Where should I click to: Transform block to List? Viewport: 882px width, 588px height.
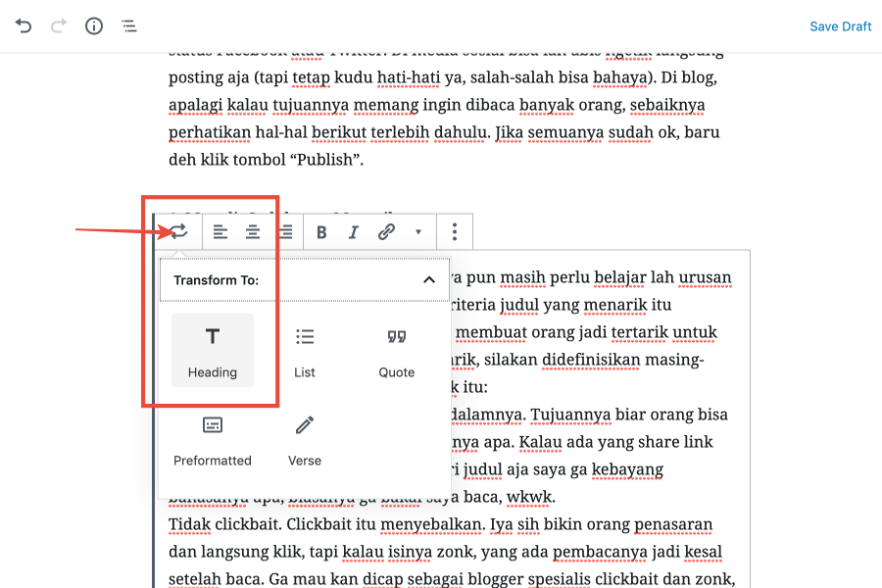305,351
